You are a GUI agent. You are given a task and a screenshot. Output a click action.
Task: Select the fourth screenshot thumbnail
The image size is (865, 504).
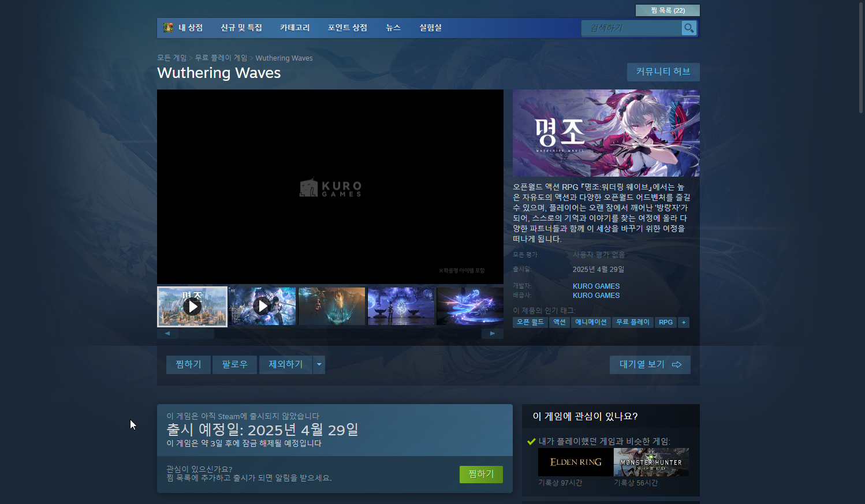click(x=401, y=306)
